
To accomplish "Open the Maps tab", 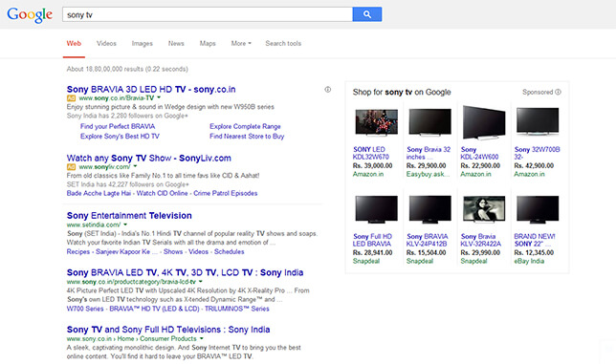I will 208,43.
